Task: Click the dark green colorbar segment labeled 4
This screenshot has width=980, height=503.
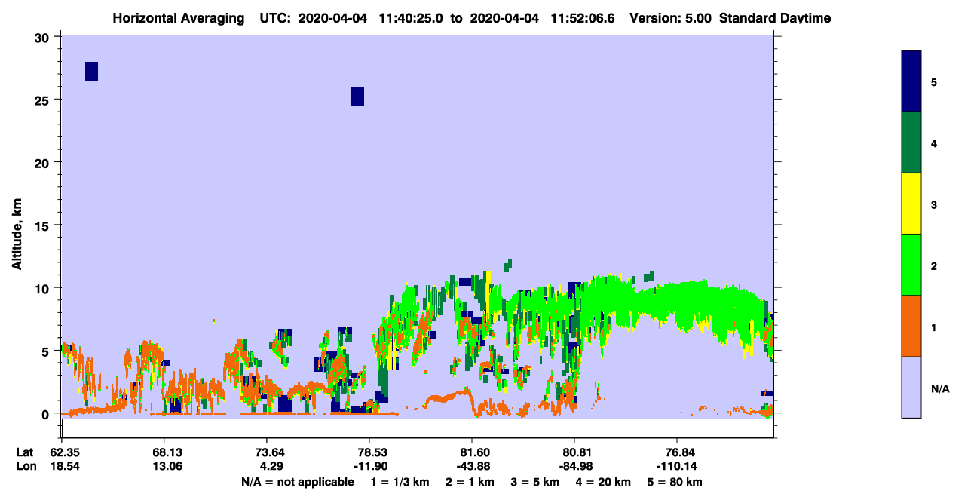Action: 911,143
